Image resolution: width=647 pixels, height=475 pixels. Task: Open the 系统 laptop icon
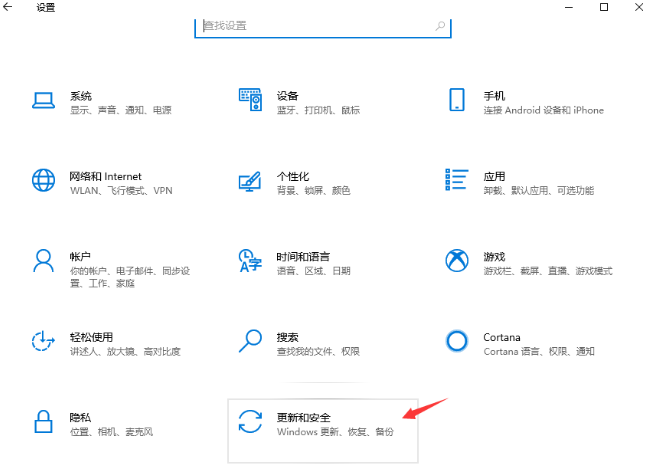point(43,100)
